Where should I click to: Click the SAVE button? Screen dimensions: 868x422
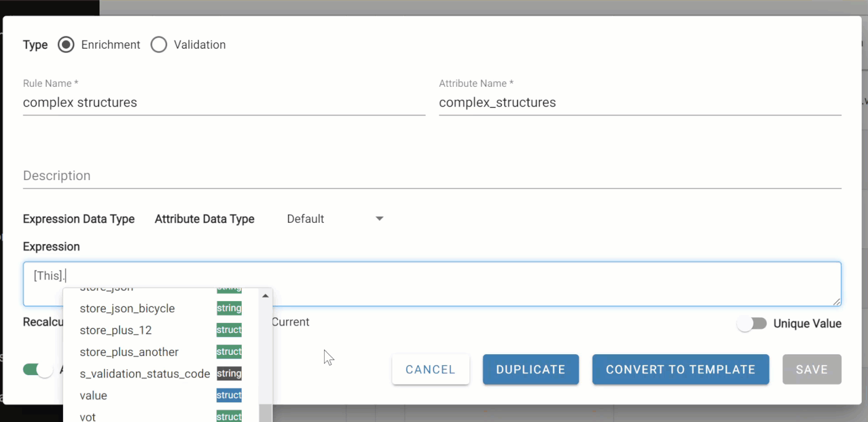811,369
